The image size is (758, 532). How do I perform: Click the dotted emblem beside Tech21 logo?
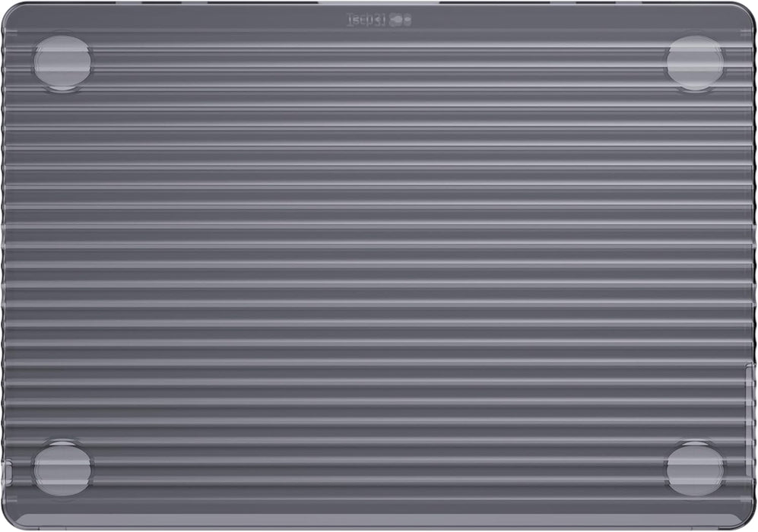click(401, 21)
